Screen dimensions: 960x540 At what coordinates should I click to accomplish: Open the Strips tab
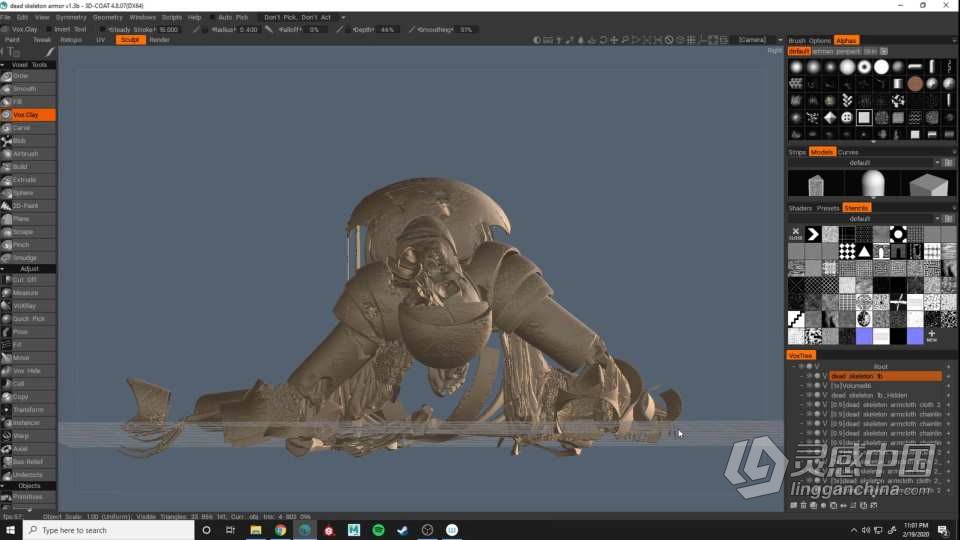797,152
